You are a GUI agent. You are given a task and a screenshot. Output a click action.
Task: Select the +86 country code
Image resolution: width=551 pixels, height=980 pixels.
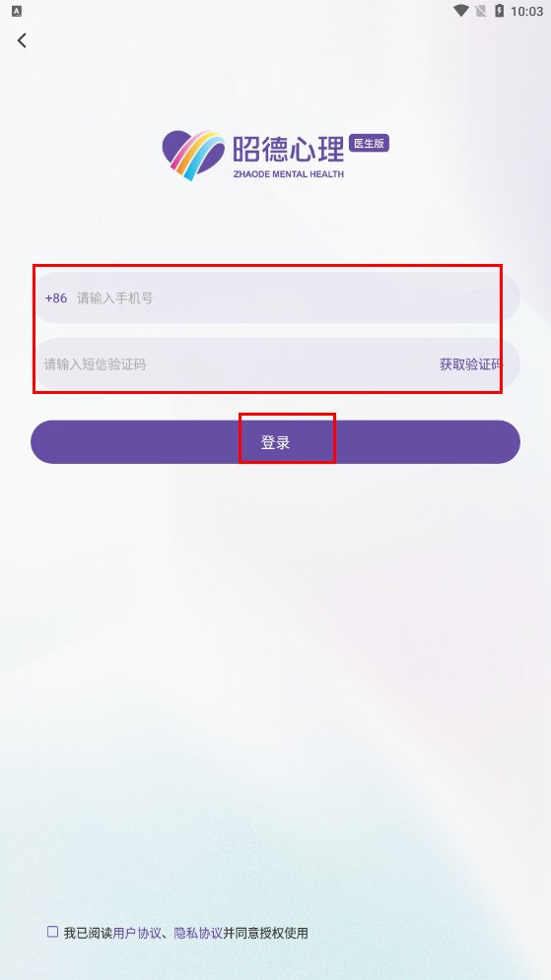pos(55,298)
